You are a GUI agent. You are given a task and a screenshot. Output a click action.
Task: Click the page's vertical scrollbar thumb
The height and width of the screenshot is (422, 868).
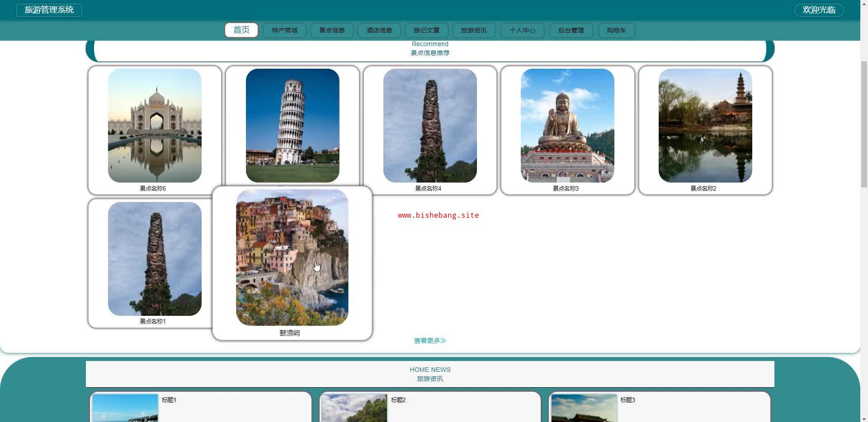coord(864,124)
